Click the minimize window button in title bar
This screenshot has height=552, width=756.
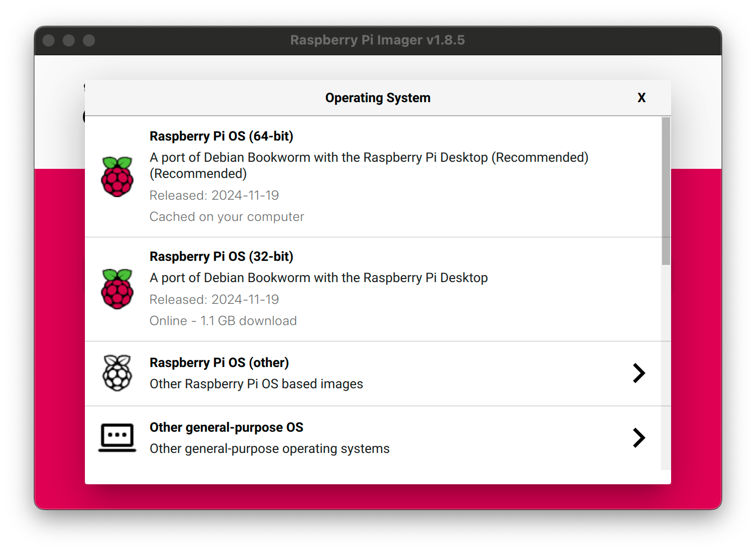point(69,40)
